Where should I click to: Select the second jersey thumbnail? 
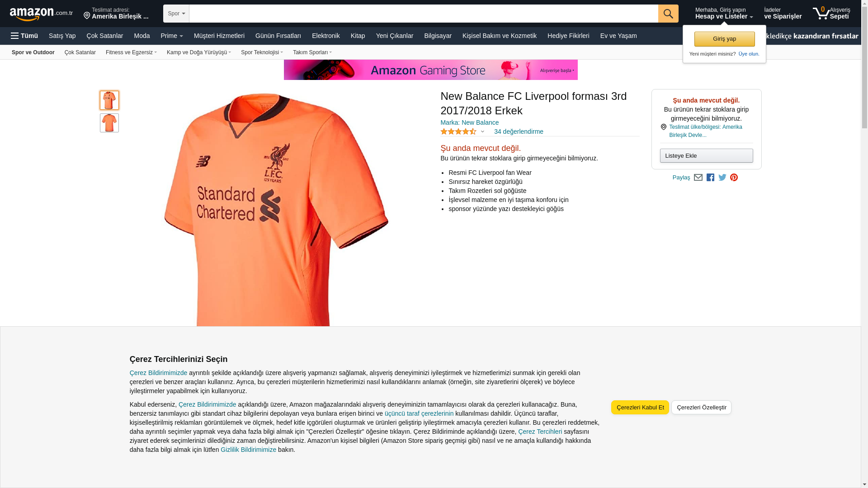[x=109, y=123]
